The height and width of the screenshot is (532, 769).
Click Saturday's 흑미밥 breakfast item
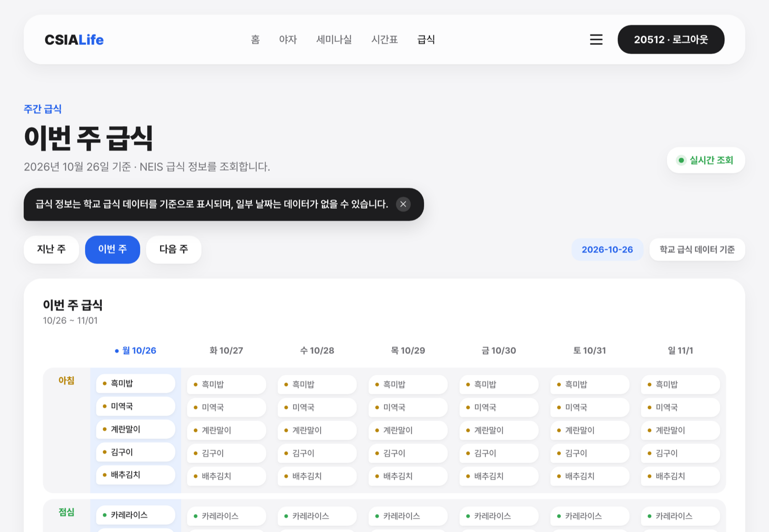pos(590,384)
